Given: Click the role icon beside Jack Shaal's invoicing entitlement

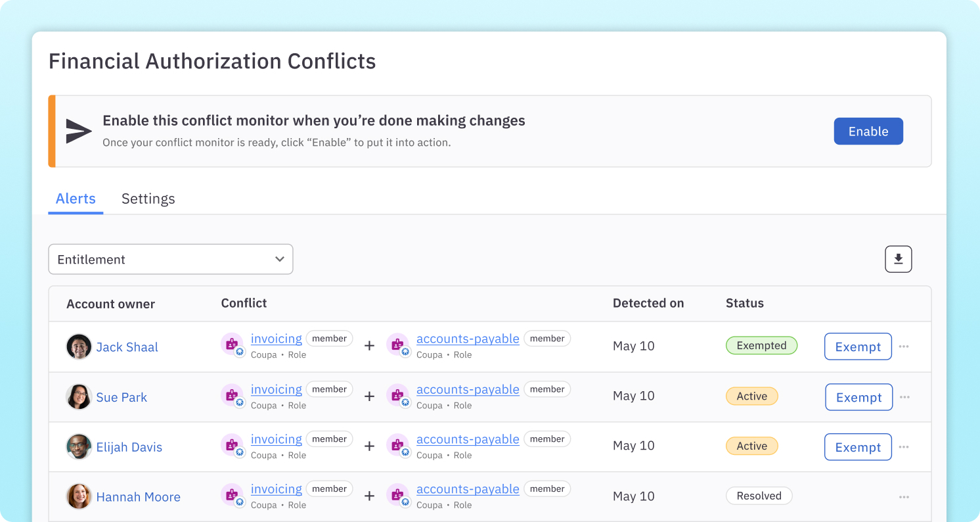Looking at the screenshot, I should tap(233, 344).
